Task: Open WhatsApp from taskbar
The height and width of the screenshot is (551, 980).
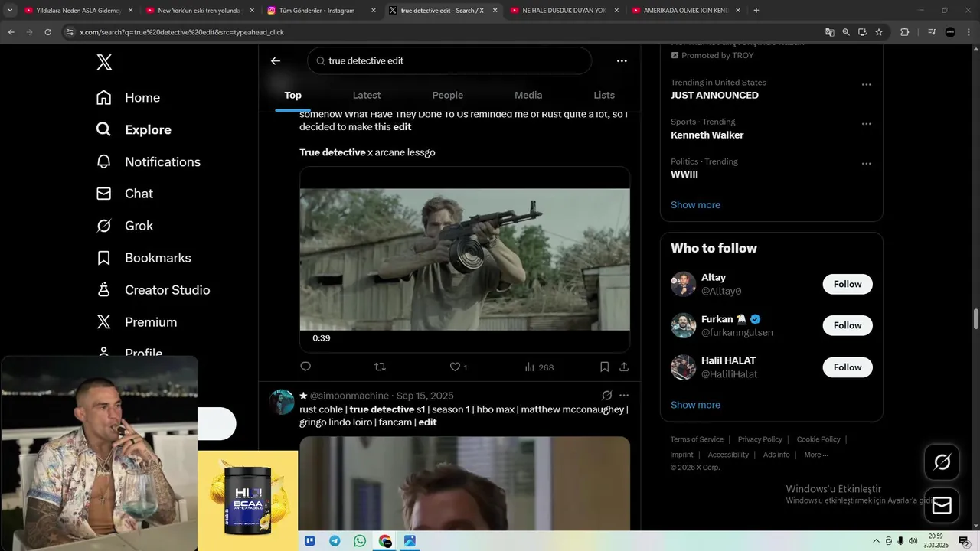Action: click(360, 541)
